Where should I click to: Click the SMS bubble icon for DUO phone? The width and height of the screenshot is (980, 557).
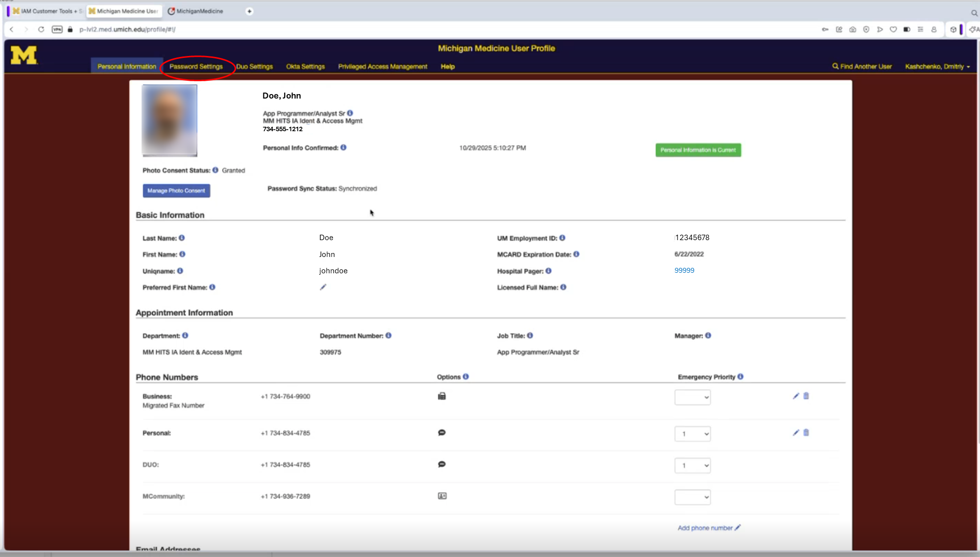[x=442, y=464]
